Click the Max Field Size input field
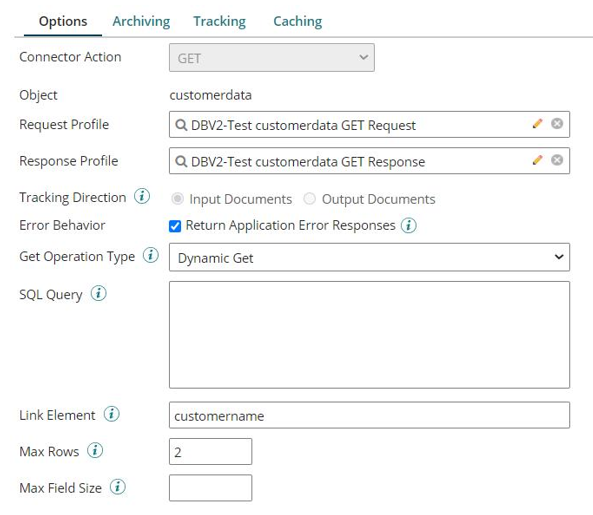Image resolution: width=593 pixels, height=515 pixels. 211,488
